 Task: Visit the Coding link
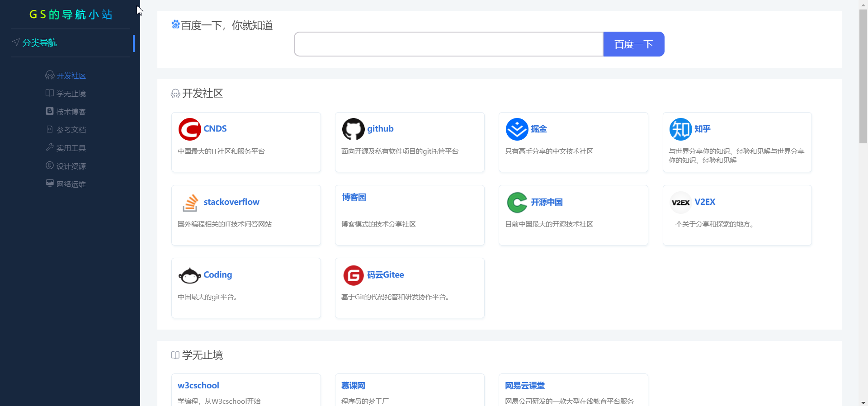218,275
